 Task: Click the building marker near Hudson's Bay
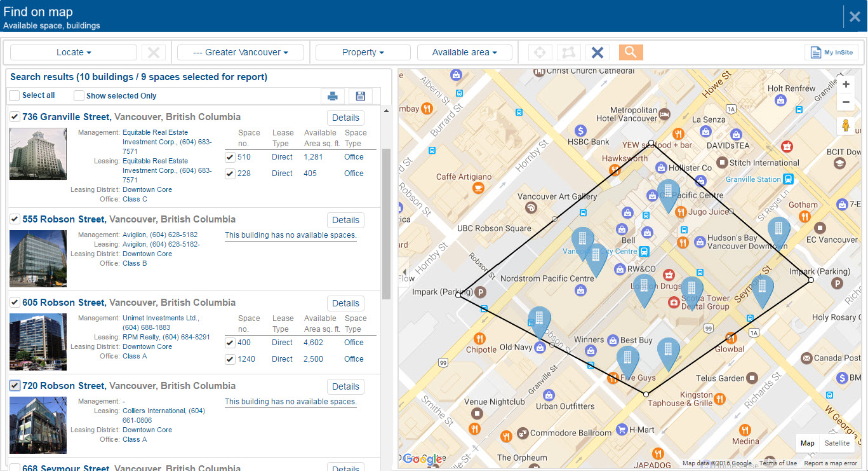(778, 231)
